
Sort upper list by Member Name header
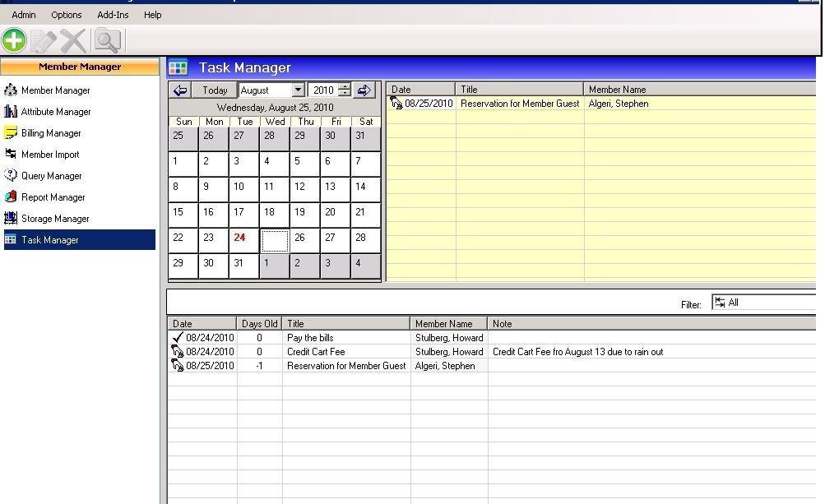[x=700, y=90]
